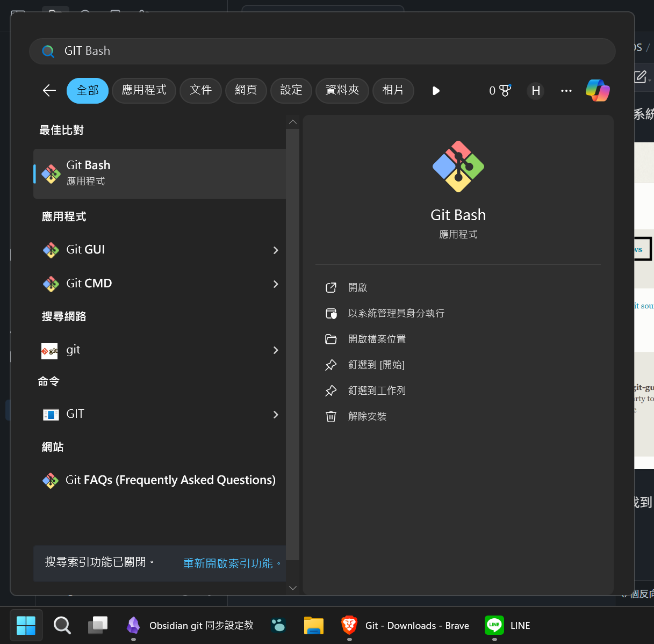This screenshot has width=654, height=644.
Task: Show more filter tabs with play arrow
Action: pos(436,91)
